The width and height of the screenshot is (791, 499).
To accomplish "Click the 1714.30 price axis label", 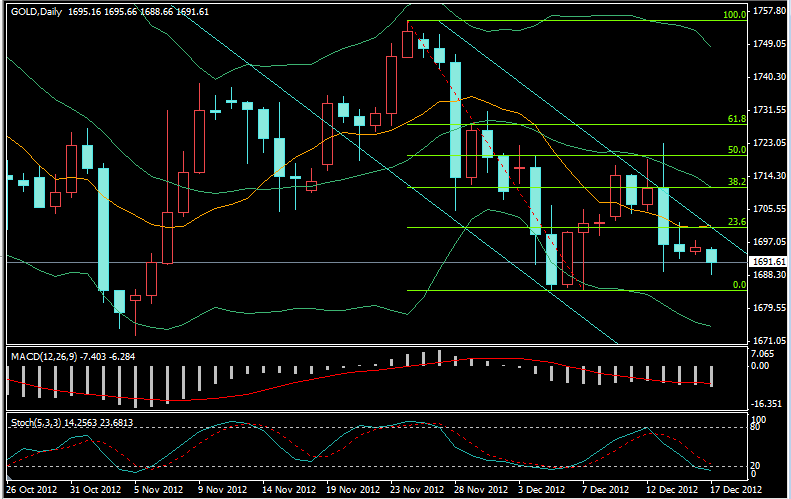I will tap(769, 176).
